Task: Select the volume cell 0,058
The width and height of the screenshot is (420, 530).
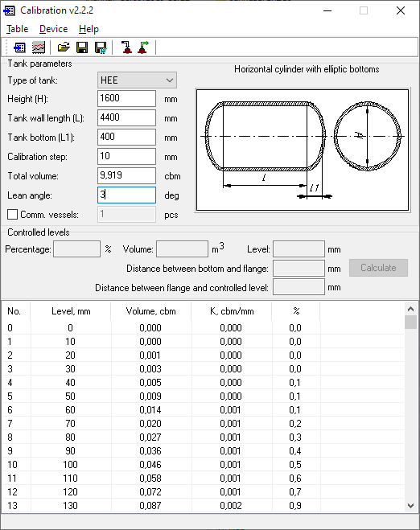Action: click(x=150, y=479)
